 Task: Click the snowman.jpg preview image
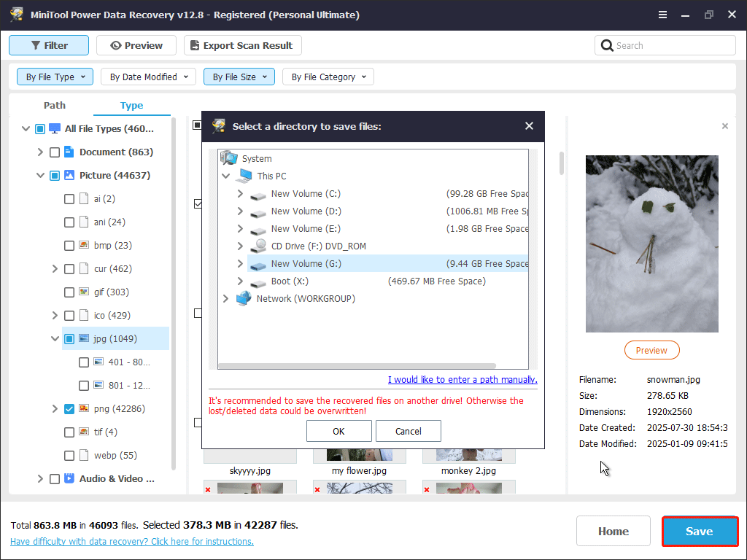pyautogui.click(x=651, y=244)
